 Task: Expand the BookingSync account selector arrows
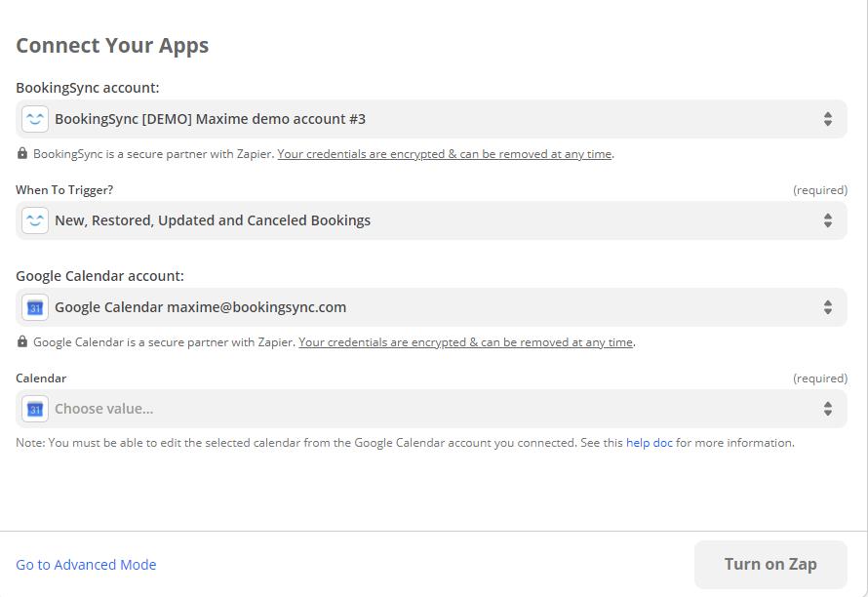(827, 119)
